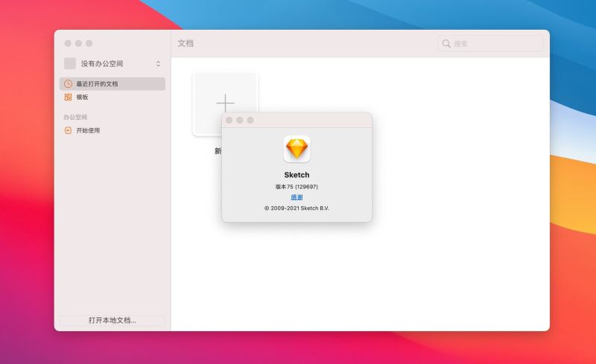This screenshot has height=364, width=596.
Task: Click the clock icon for recent documents
Action: [68, 83]
